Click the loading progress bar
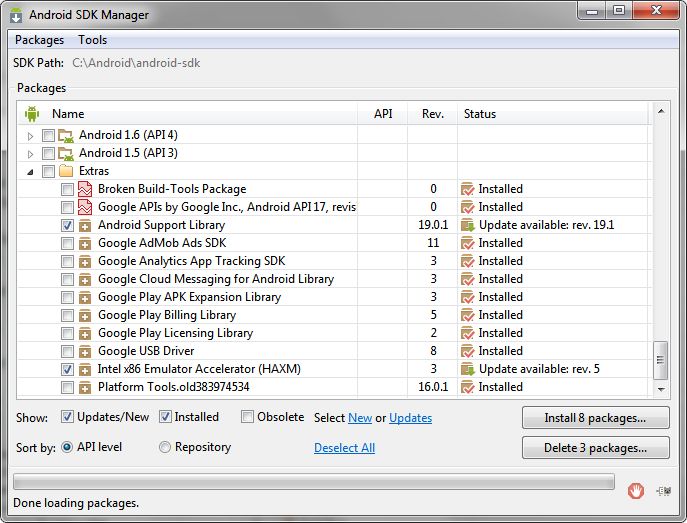 (x=314, y=481)
